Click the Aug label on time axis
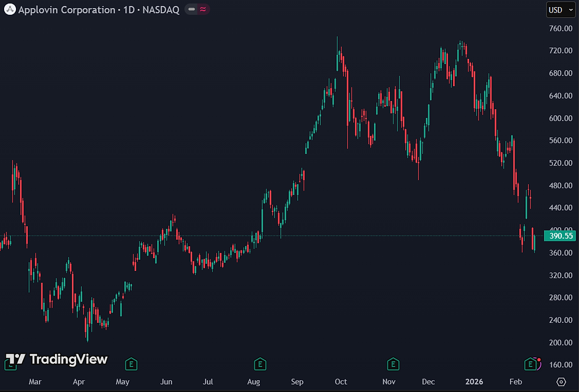 click(x=253, y=381)
